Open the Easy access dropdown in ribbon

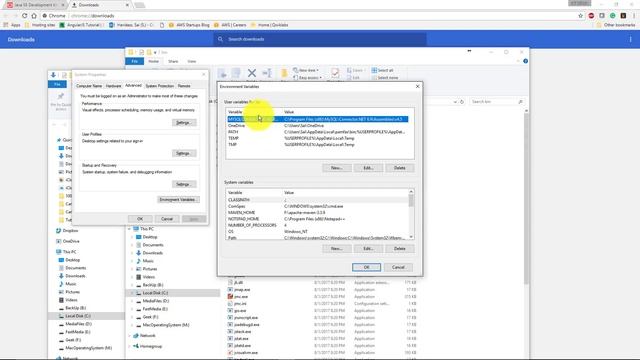[307, 78]
